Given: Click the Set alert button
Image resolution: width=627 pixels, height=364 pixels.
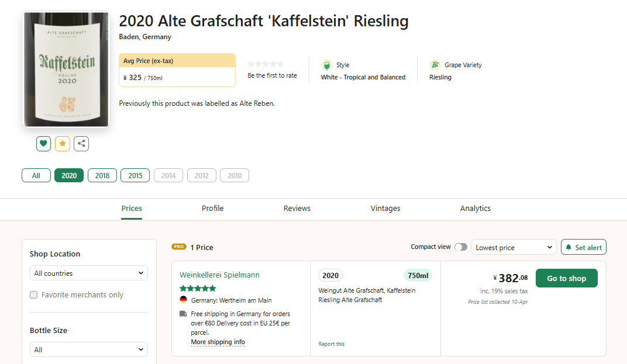Looking at the screenshot, I should pos(583,248).
